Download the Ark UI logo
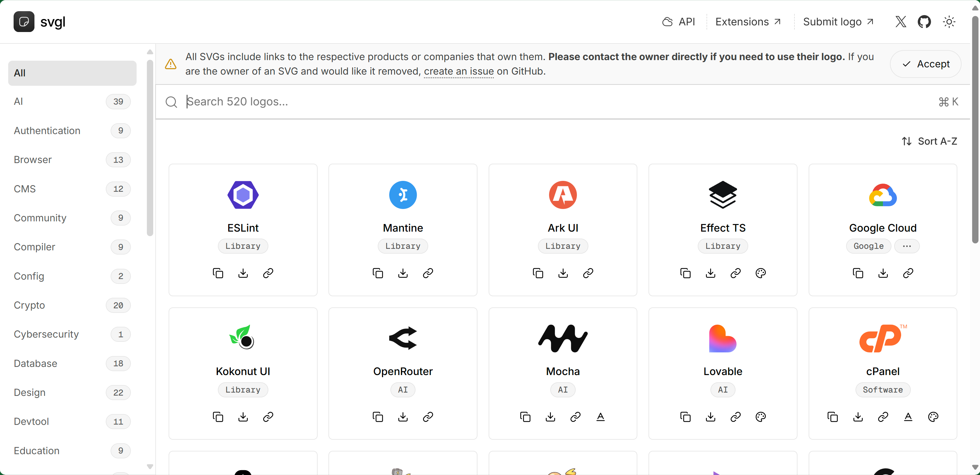 (x=563, y=273)
